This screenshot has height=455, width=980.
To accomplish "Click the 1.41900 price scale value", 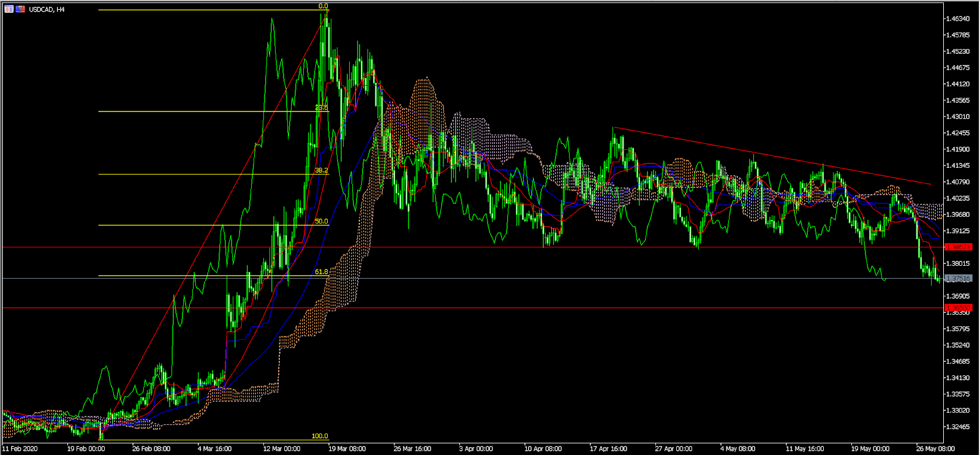I will 958,149.
